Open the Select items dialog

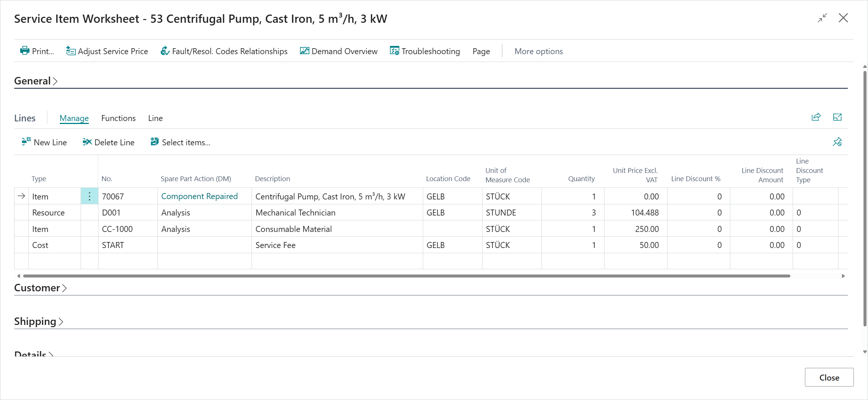[x=180, y=142]
